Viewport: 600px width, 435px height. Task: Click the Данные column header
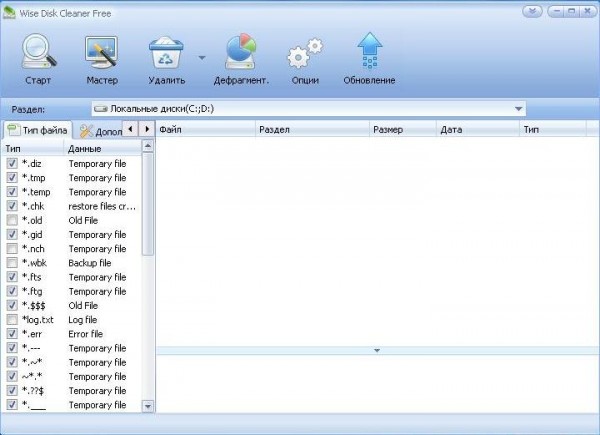tap(103, 148)
